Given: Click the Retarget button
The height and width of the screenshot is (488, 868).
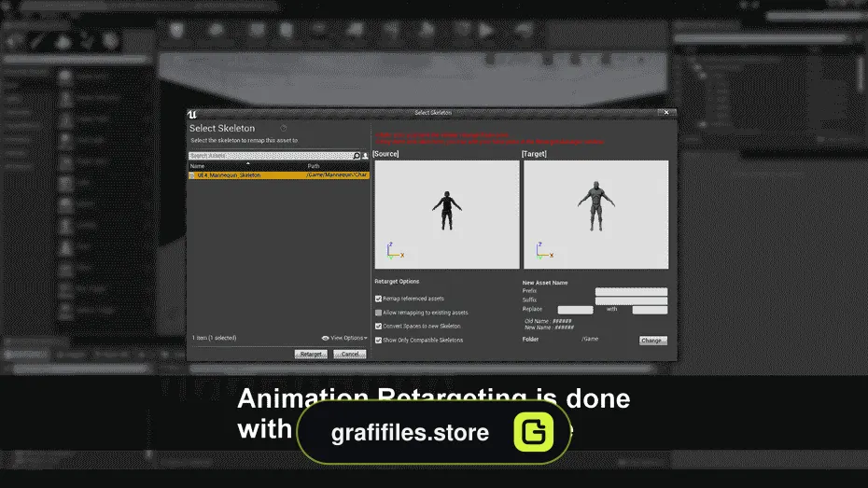Looking at the screenshot, I should 311,355.
